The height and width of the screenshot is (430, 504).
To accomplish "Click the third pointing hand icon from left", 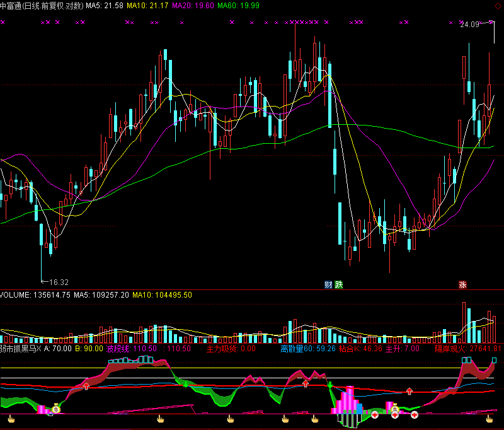I will point(231,419).
